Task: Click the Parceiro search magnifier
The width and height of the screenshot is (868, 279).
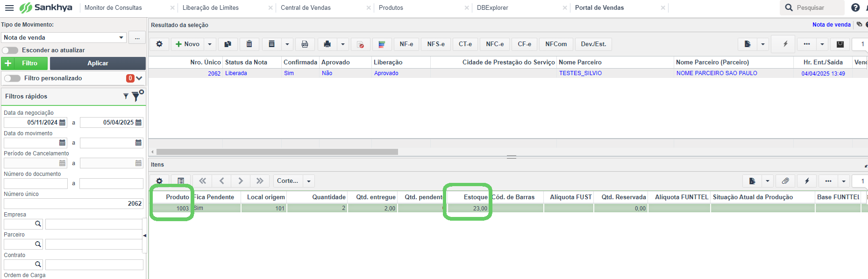Action: click(x=38, y=244)
